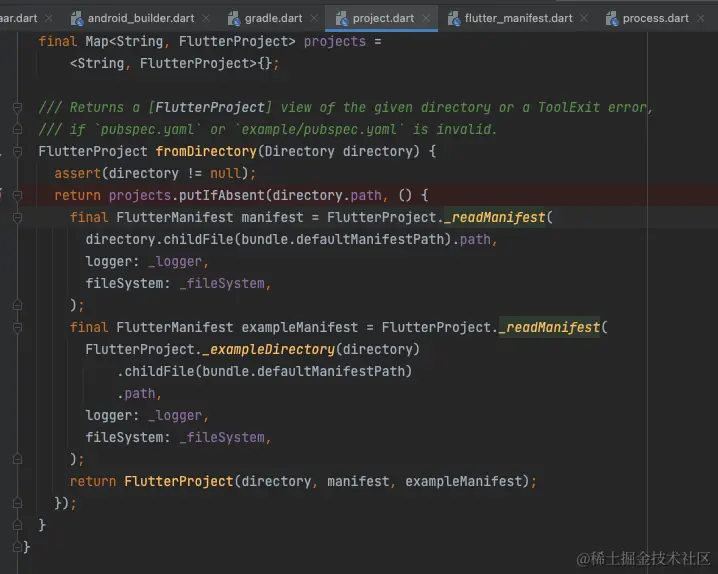Viewport: 718px width, 574px height.
Task: Click the _exampleDirectory method call
Action: pos(268,349)
